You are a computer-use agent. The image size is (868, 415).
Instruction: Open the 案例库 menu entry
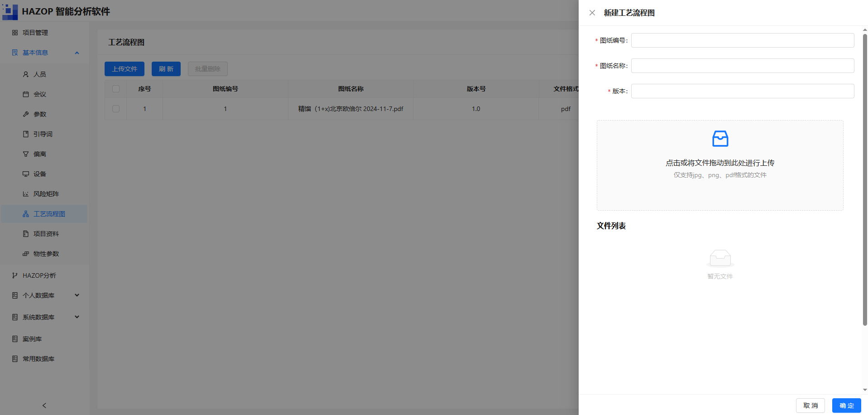(x=44, y=339)
